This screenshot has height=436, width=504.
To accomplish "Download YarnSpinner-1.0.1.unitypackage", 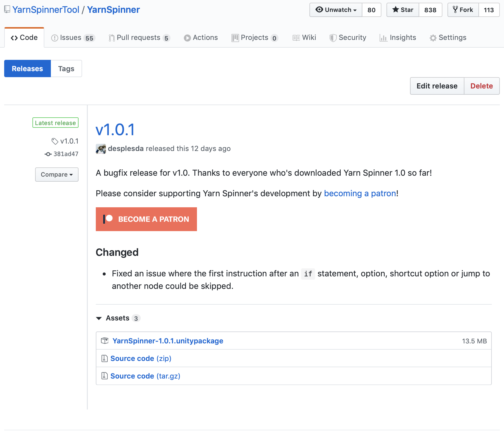I will click(x=168, y=341).
